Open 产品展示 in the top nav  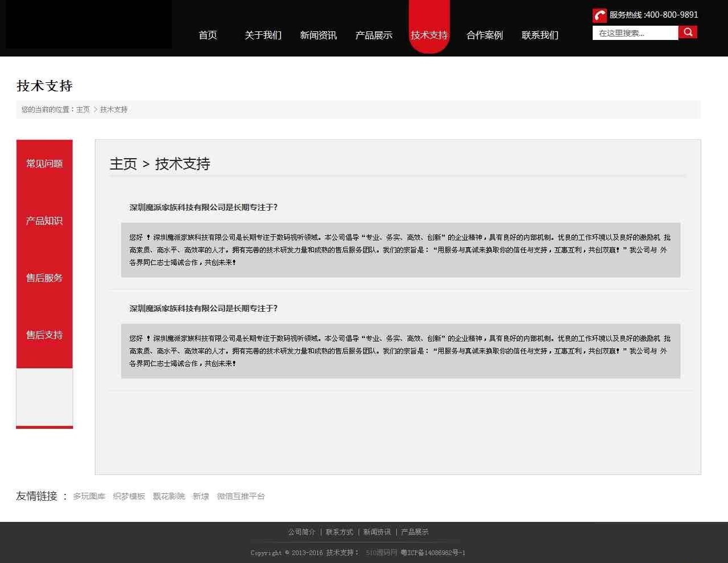pyautogui.click(x=374, y=35)
